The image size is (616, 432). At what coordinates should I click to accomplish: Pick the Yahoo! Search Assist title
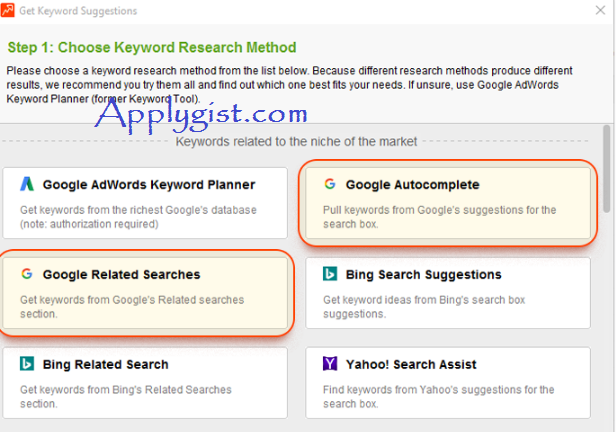[x=411, y=364]
